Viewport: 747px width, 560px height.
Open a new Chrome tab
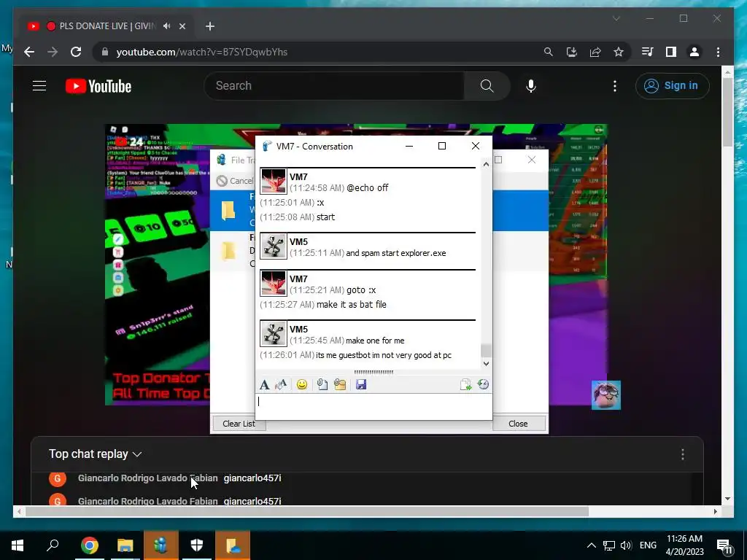(x=210, y=26)
